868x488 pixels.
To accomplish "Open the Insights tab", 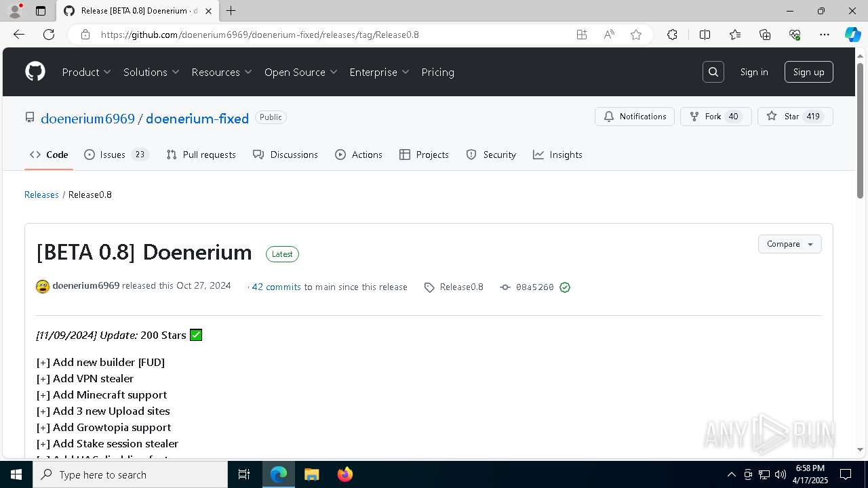I will (557, 155).
